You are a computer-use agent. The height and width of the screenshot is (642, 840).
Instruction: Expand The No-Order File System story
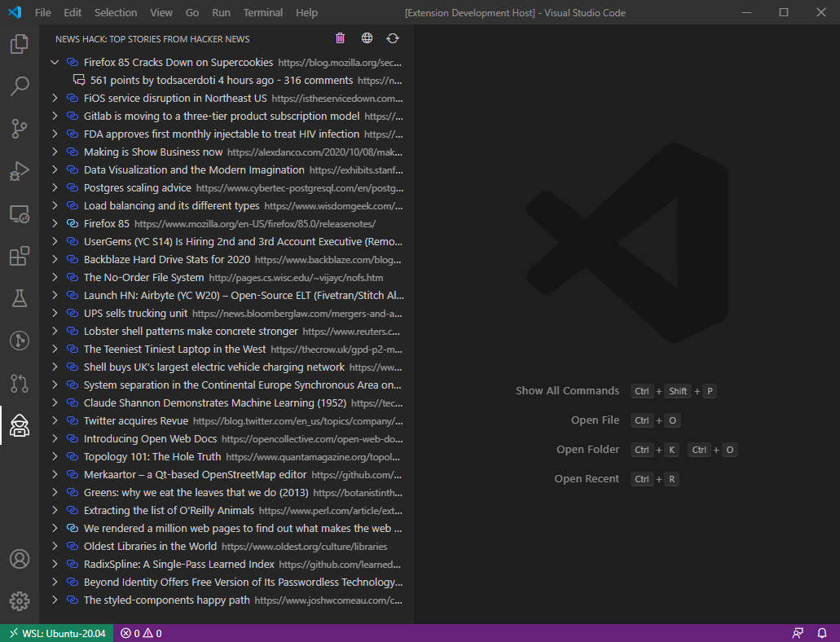point(55,278)
